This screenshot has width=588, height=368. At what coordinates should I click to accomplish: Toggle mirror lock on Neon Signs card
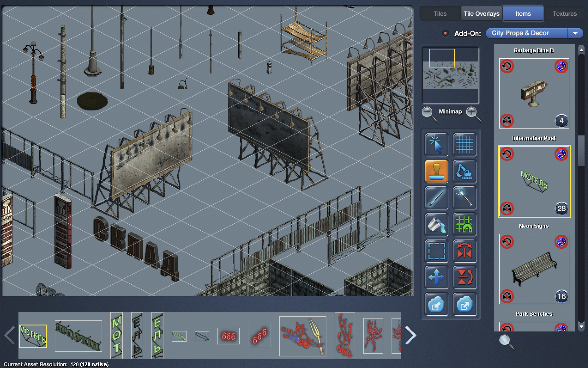click(x=507, y=296)
